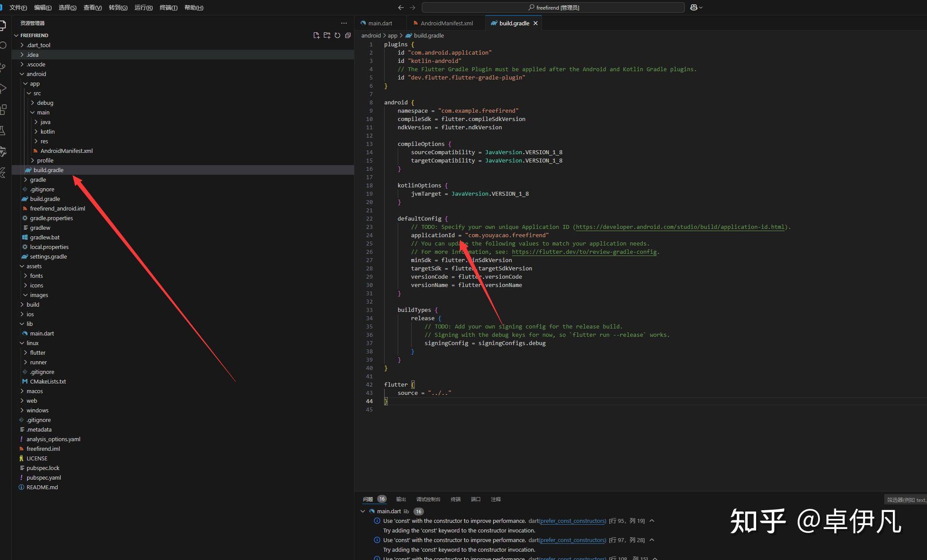The image size is (927, 560).
Task: Create a new folder via the Explorer toolbar
Action: tap(327, 35)
